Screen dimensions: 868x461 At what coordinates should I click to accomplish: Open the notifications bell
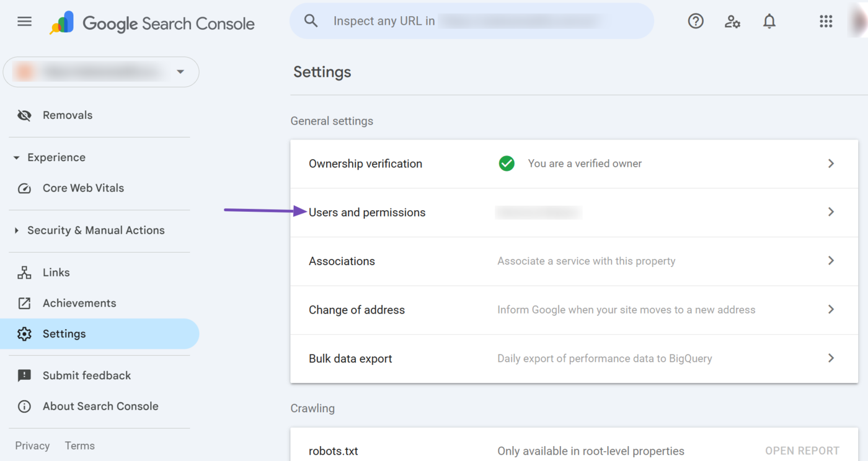pyautogui.click(x=769, y=21)
